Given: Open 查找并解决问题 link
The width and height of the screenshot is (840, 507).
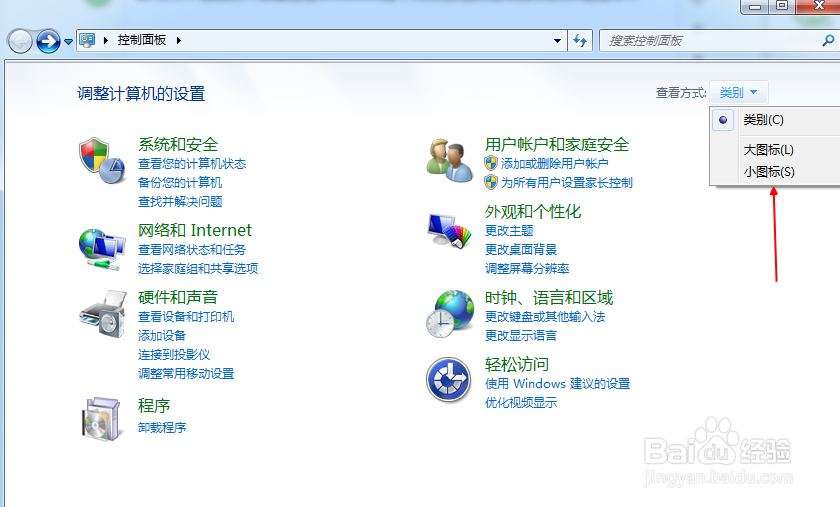Looking at the screenshot, I should click(180, 202).
